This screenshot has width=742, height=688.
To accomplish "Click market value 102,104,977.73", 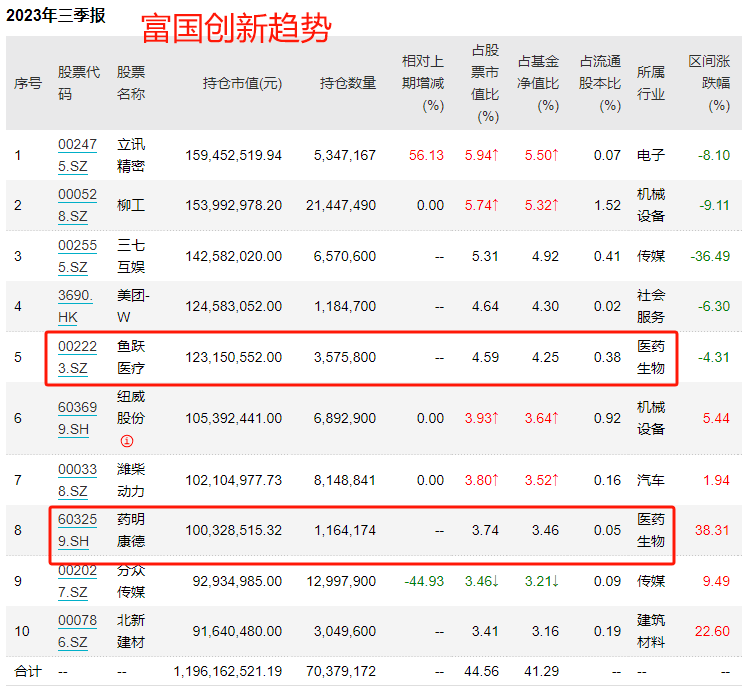I will (x=233, y=480).
